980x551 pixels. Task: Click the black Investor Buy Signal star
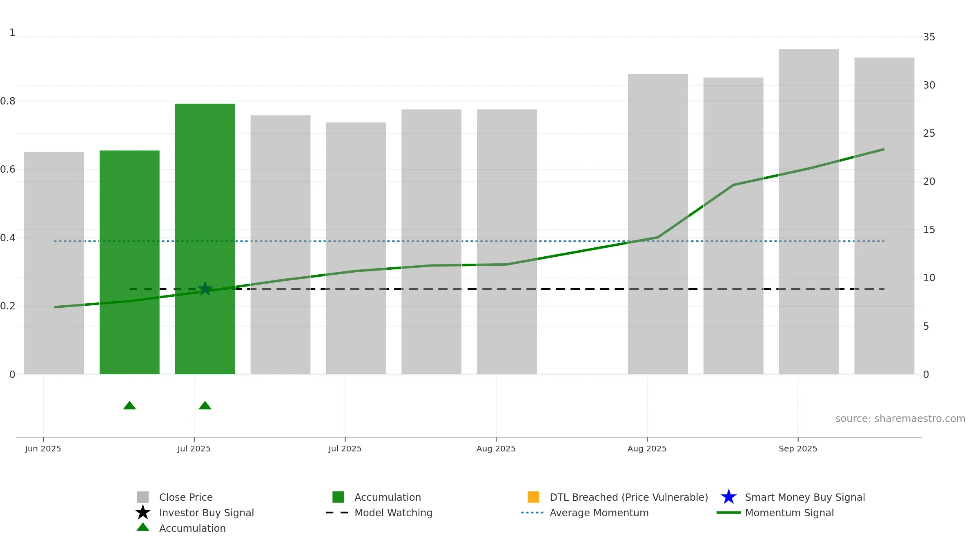(143, 513)
